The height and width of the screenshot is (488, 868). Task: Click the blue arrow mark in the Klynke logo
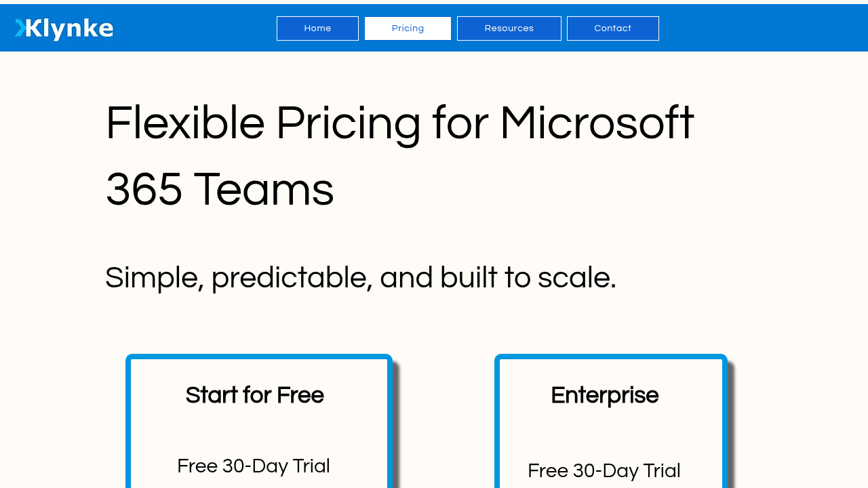pos(20,28)
